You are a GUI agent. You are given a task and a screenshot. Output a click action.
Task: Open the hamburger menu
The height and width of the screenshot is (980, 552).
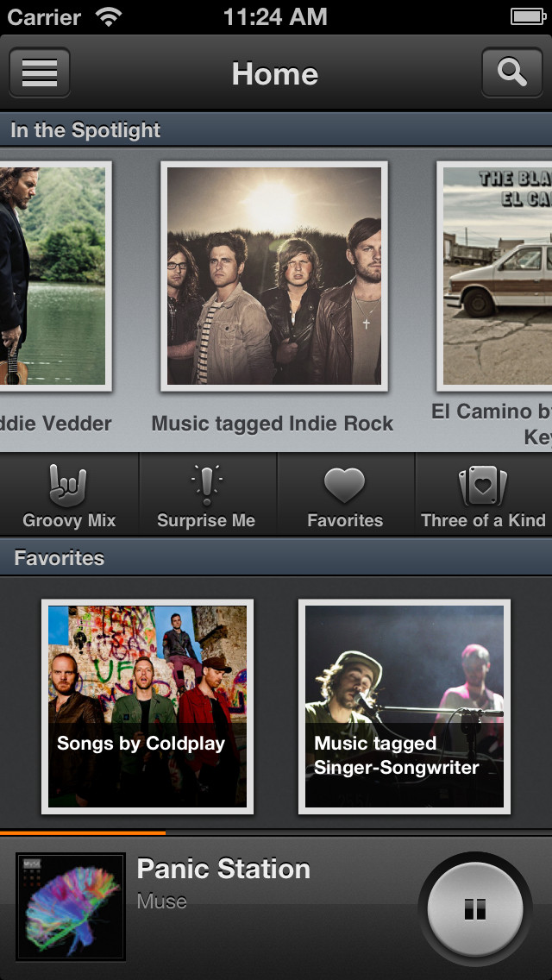[40, 72]
